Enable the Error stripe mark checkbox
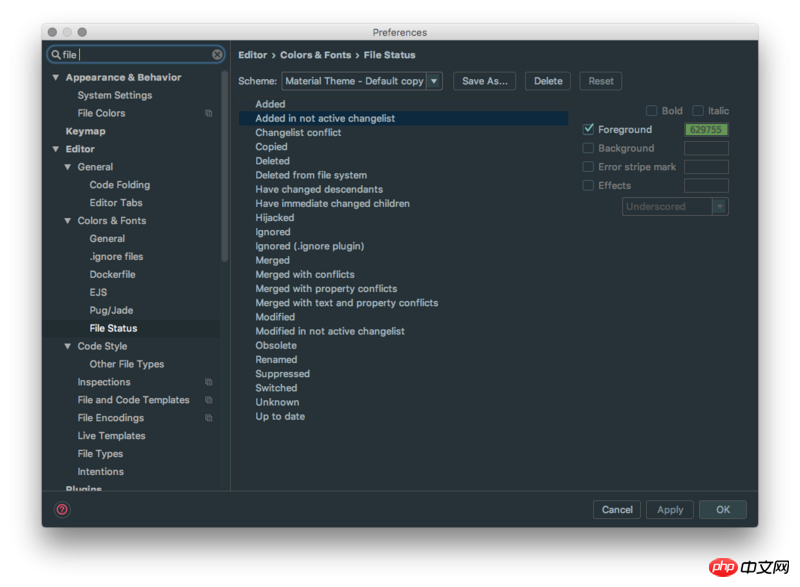The image size is (800, 587). [588, 167]
